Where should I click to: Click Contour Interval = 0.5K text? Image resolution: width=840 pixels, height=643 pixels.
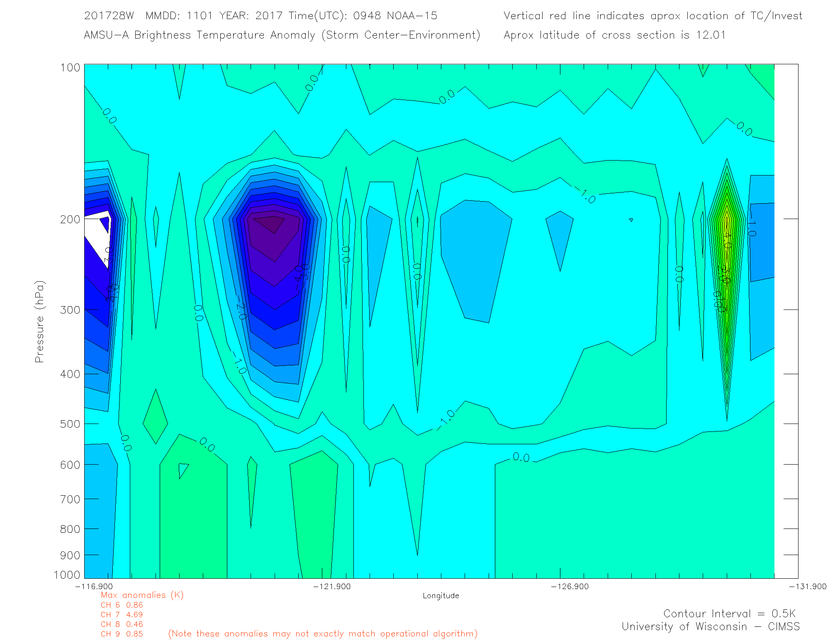(x=729, y=614)
